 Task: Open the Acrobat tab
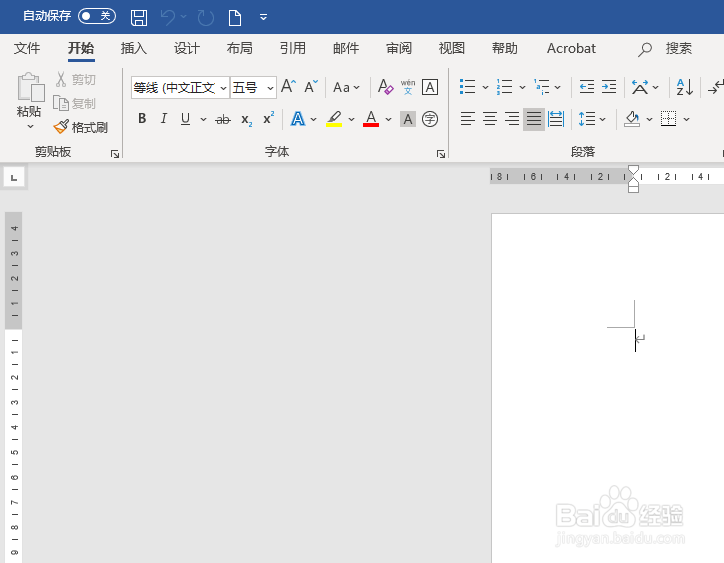(x=571, y=48)
